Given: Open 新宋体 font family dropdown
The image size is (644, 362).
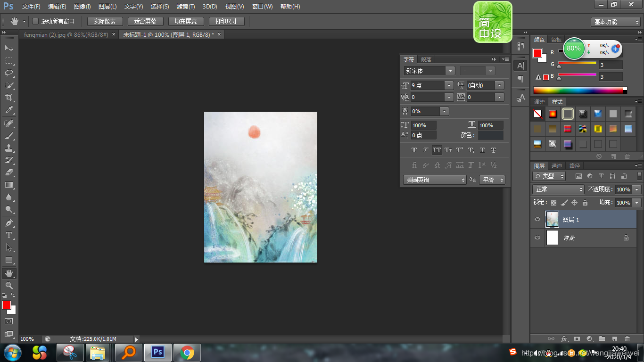Looking at the screenshot, I should [x=450, y=71].
